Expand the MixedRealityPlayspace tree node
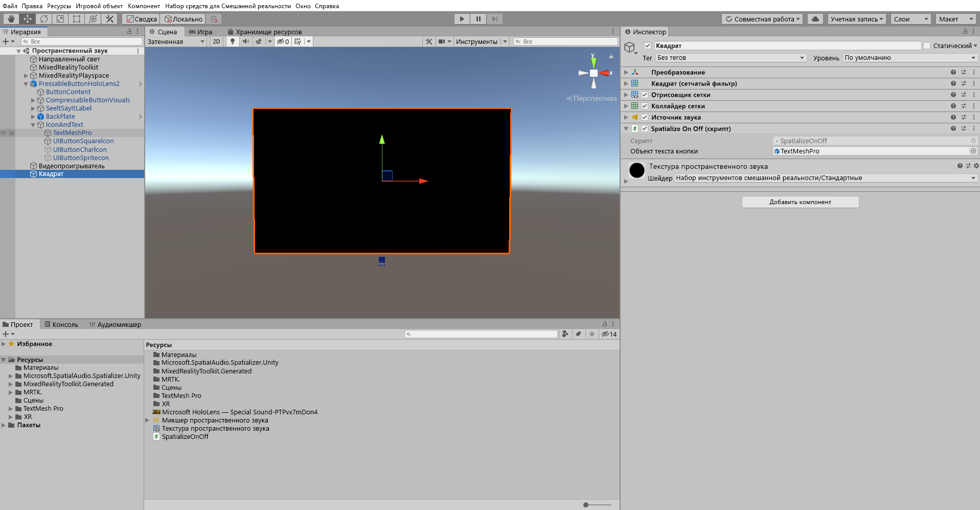This screenshot has width=980, height=510. click(x=26, y=76)
